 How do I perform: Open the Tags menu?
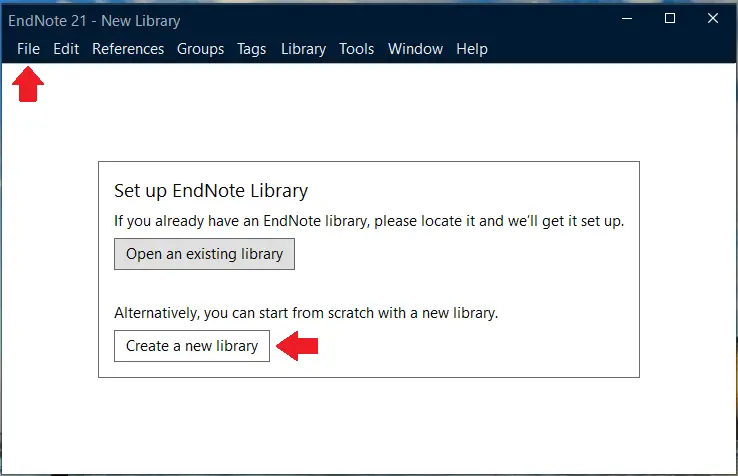pos(251,49)
